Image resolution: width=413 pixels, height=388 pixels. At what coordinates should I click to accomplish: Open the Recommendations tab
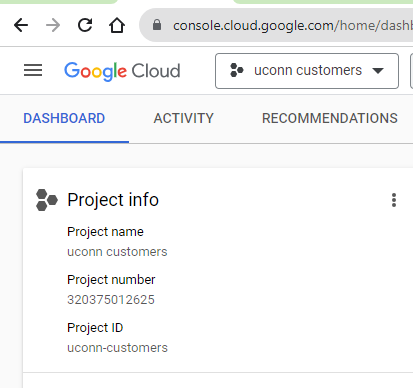coord(330,118)
